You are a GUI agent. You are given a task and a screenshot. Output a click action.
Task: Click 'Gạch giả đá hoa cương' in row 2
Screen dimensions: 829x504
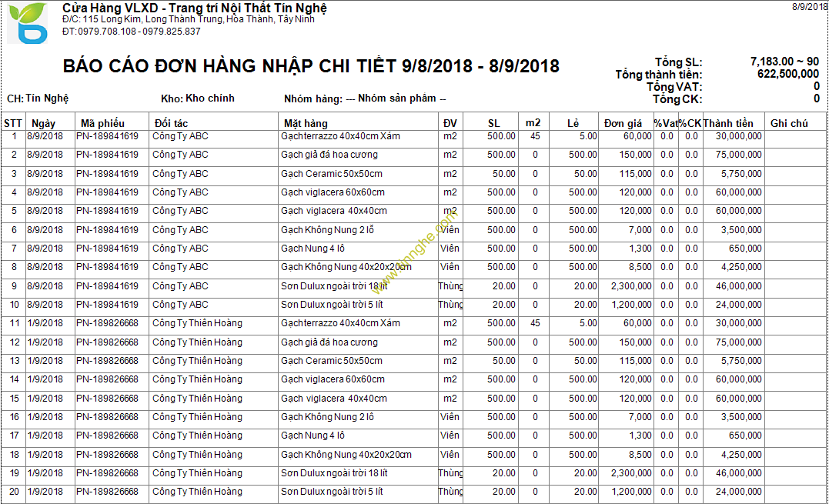pos(329,155)
